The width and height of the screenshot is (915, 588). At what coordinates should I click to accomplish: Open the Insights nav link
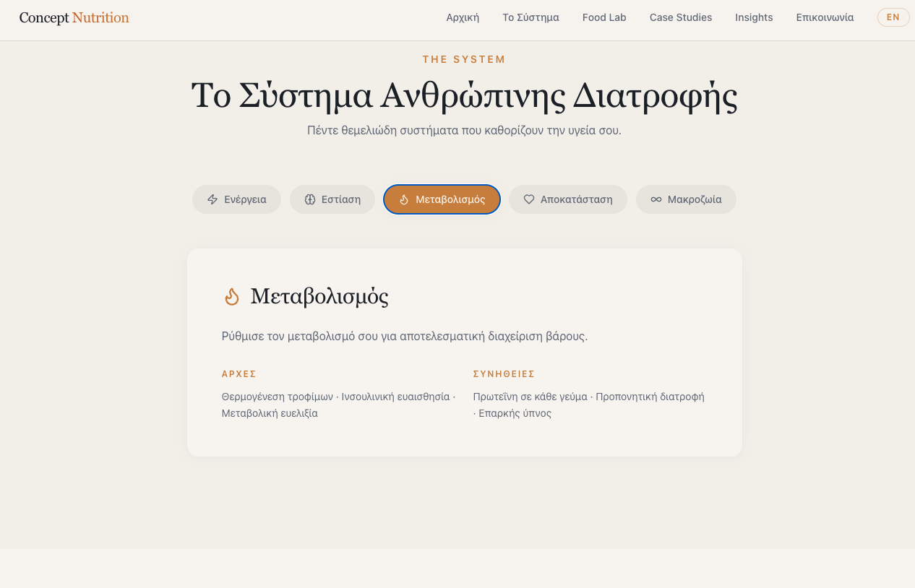click(x=754, y=17)
